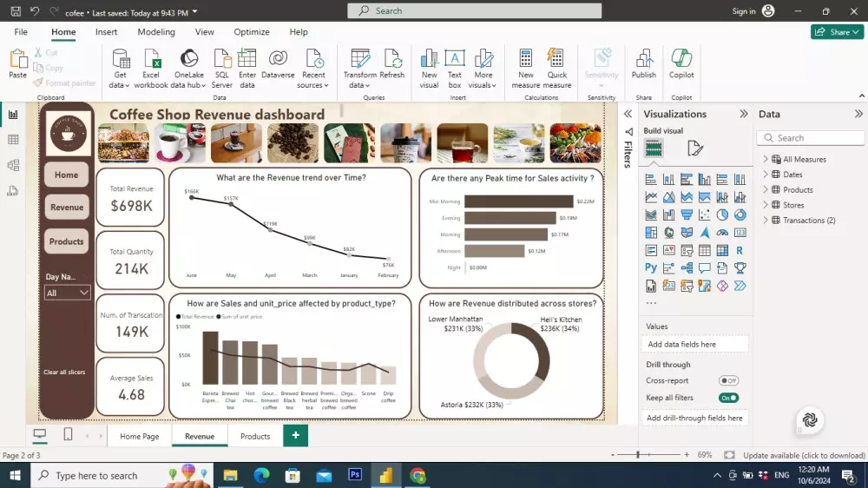The height and width of the screenshot is (488, 868).
Task: Switch to the Insert ribbon tab
Action: 106,32
